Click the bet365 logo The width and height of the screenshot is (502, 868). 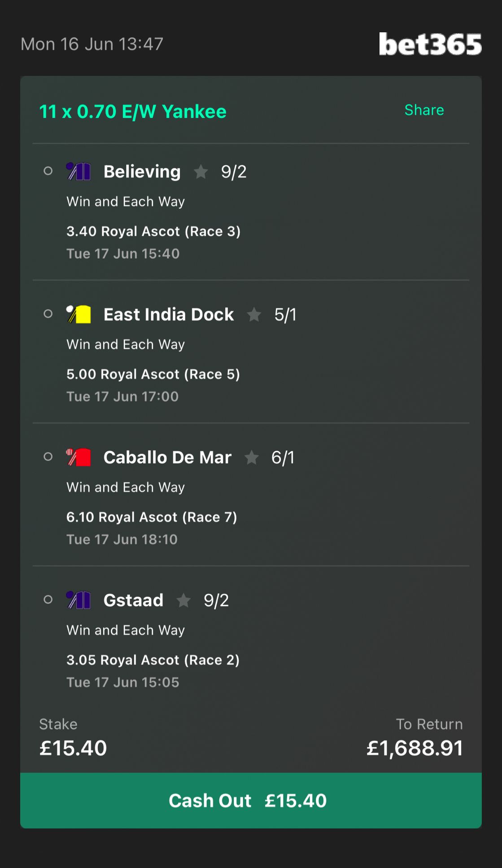coord(430,44)
